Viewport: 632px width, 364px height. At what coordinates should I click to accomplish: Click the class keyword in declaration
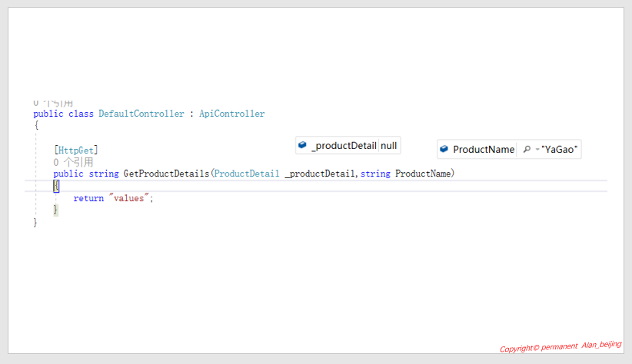point(81,114)
